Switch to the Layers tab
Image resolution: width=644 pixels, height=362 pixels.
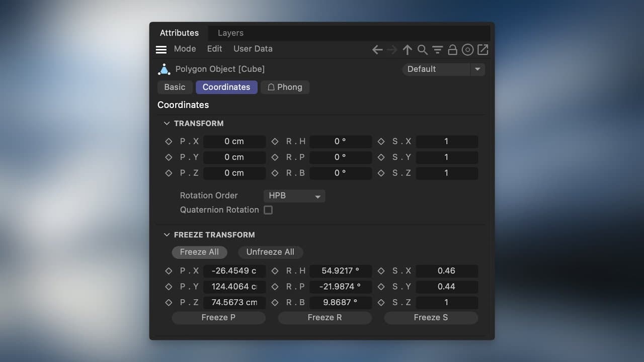(x=230, y=33)
